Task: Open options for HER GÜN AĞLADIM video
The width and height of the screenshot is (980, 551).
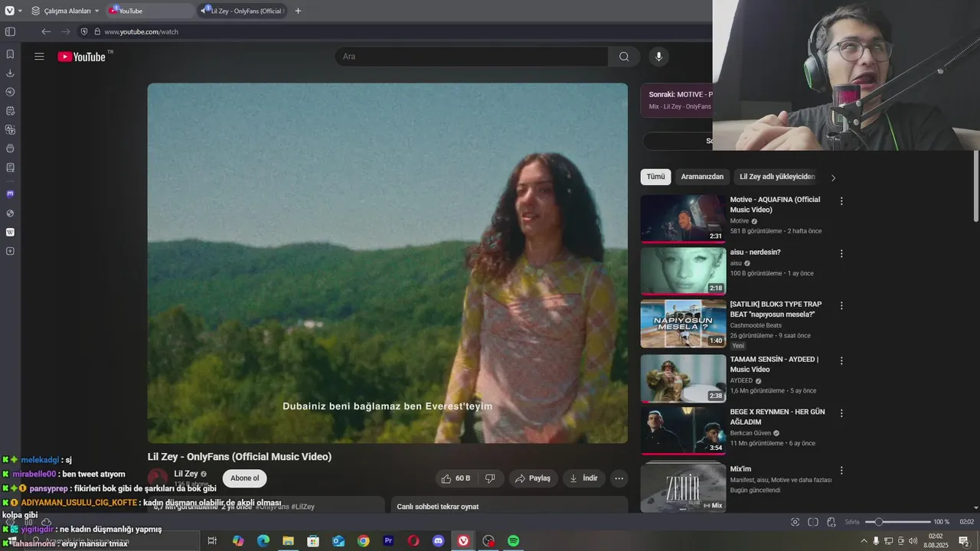Action: 841,413
